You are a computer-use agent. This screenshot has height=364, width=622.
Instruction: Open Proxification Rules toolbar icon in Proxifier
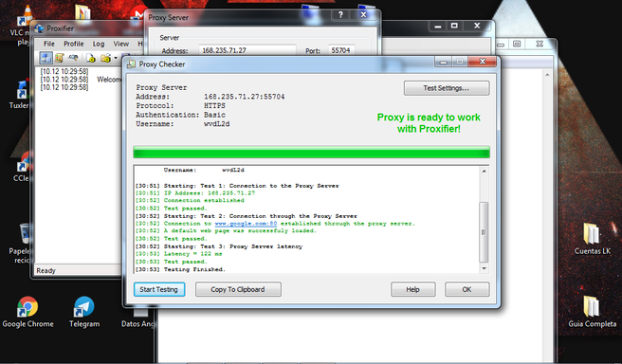60,58
